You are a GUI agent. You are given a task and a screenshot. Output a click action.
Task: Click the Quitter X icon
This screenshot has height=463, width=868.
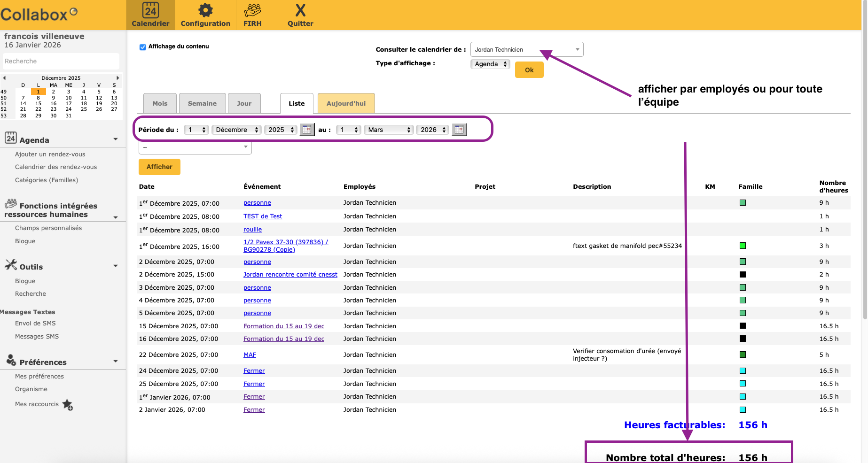coord(300,10)
